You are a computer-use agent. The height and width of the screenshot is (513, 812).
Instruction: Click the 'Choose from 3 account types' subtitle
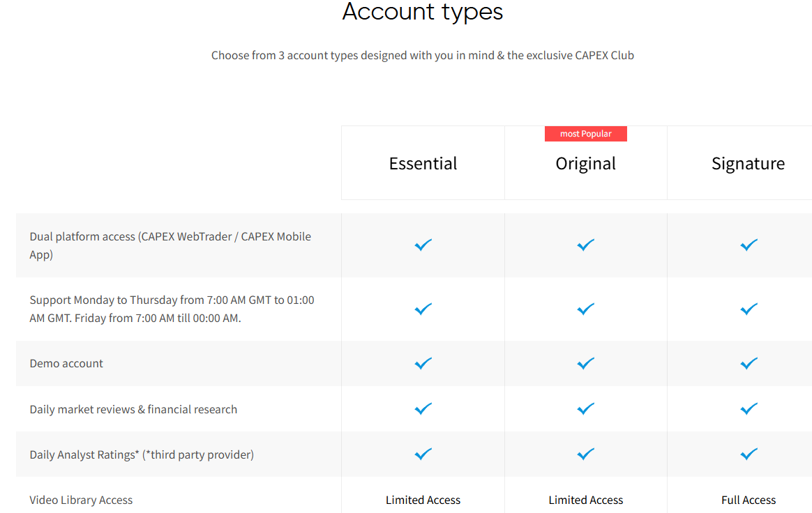coord(423,55)
